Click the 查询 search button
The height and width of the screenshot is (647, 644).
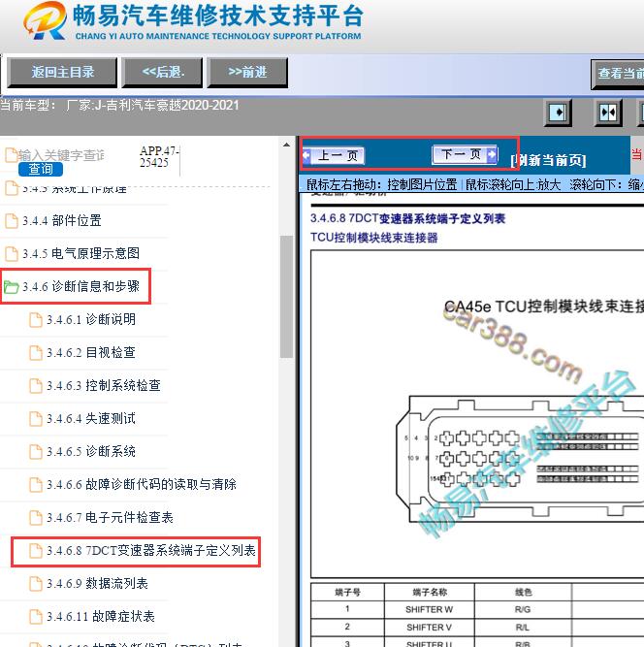coord(41,169)
